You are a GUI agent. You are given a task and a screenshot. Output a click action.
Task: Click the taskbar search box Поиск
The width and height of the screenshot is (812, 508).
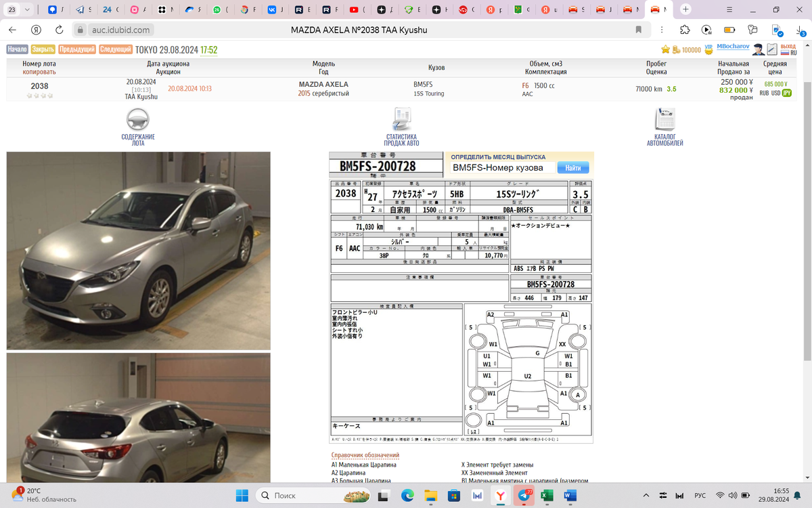click(313, 496)
